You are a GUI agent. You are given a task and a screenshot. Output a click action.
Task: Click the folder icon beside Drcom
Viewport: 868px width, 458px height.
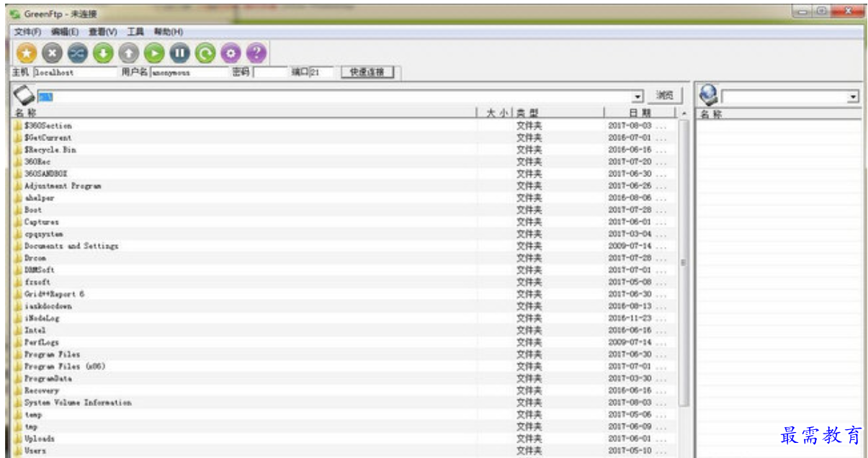click(x=18, y=258)
